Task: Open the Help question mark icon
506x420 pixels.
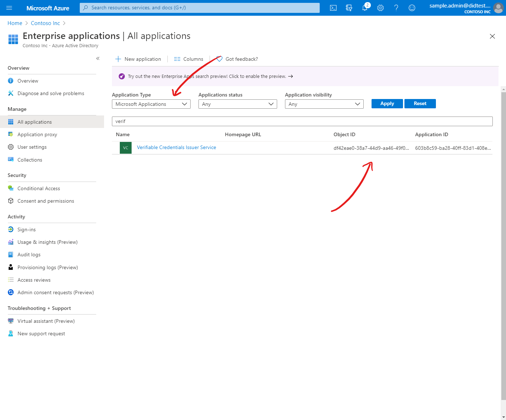Action: 396,8
